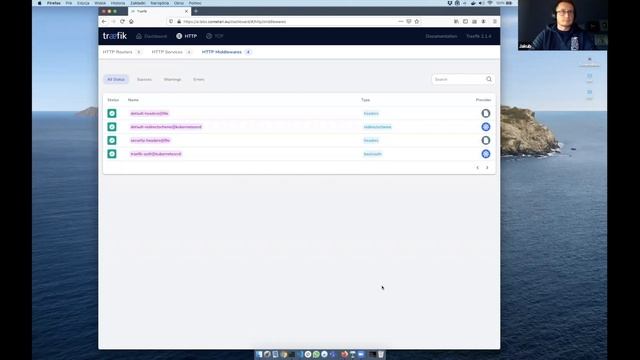Click the Traefik logo
The width and height of the screenshot is (640, 360).
point(115,36)
